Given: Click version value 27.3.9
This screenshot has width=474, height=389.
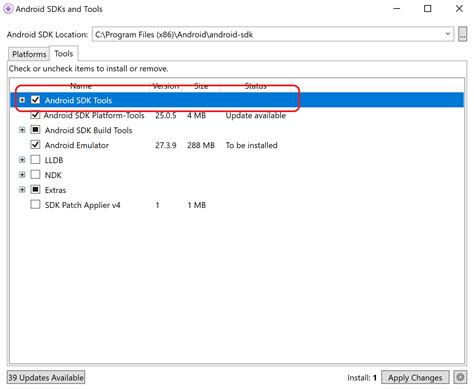Looking at the screenshot, I should point(166,145).
